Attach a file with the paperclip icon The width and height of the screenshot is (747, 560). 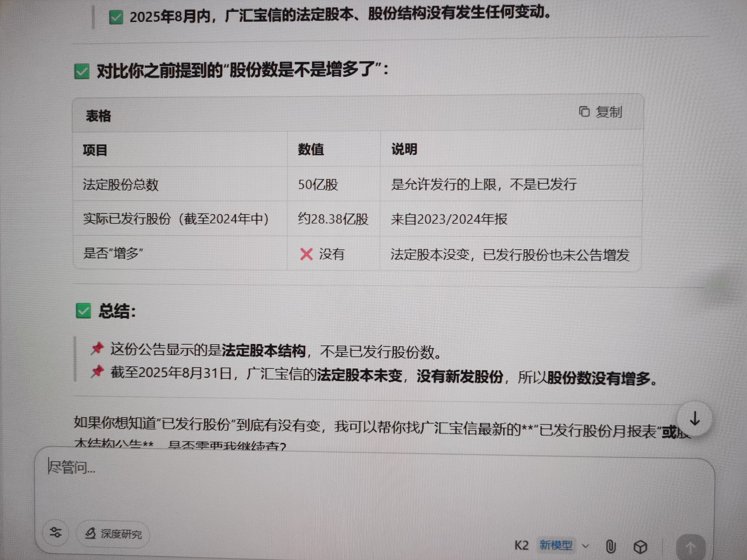click(611, 546)
